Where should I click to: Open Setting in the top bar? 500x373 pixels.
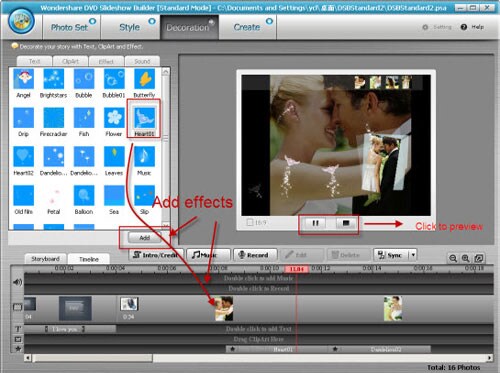coord(437,27)
